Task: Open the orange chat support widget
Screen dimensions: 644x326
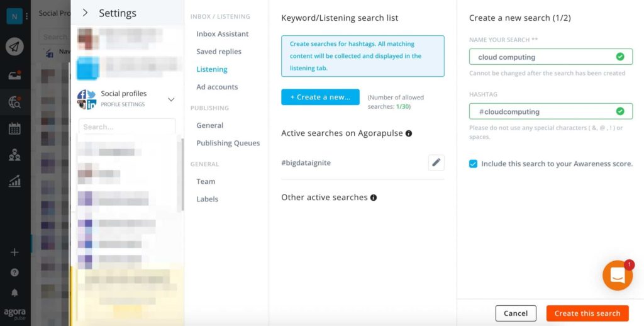Action: (x=618, y=276)
